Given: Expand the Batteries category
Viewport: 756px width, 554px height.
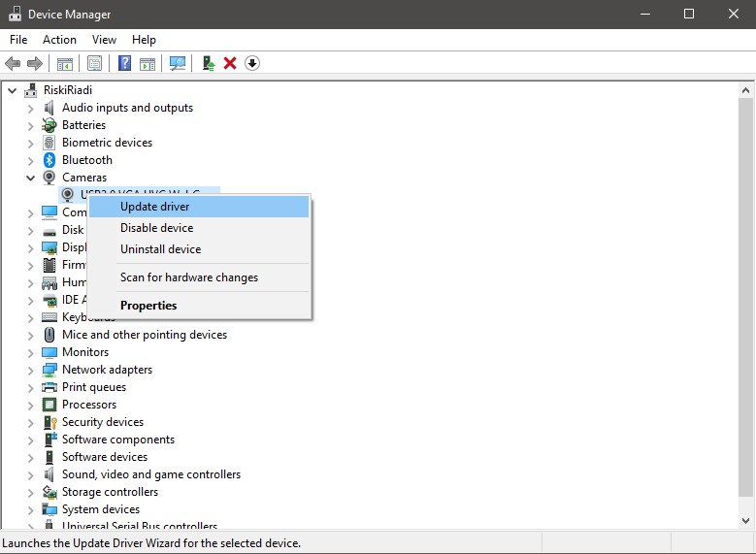Looking at the screenshot, I should (30, 125).
